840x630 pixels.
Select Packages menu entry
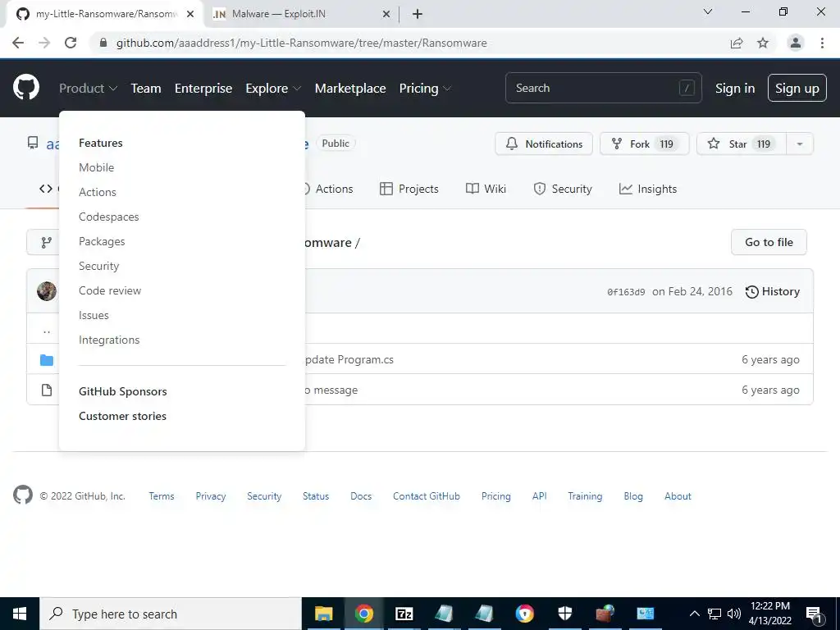102,242
